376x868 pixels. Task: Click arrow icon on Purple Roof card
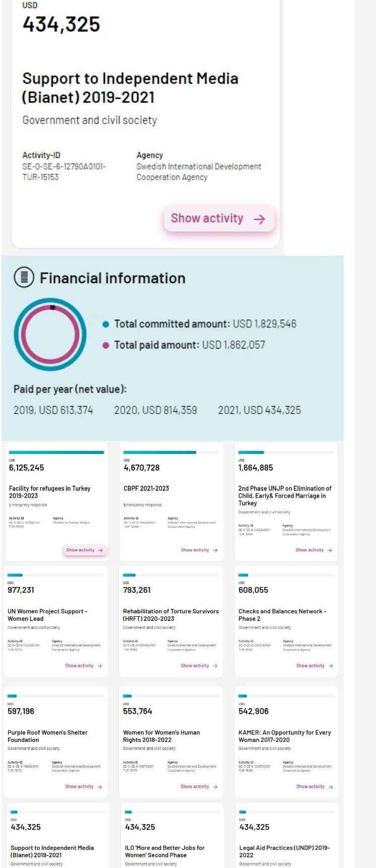[x=100, y=787]
